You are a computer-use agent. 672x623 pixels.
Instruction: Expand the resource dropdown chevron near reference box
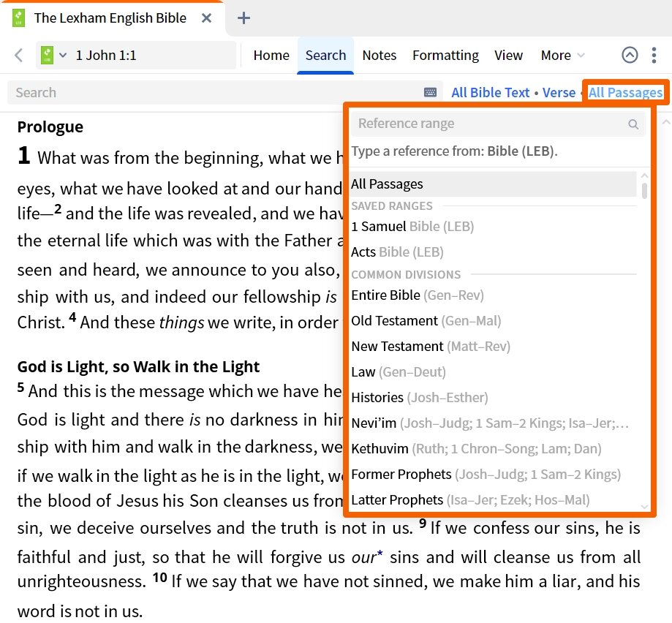[63, 56]
